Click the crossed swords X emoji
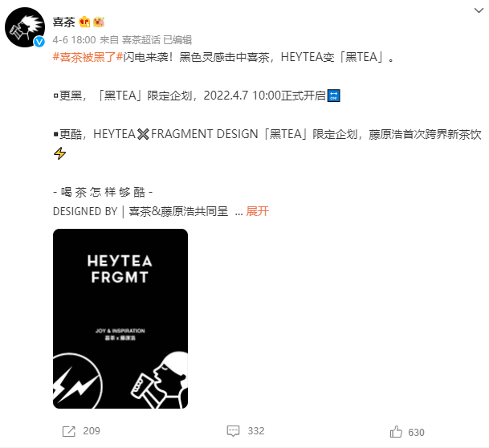Screen dimensions: 489x448 [x=143, y=134]
